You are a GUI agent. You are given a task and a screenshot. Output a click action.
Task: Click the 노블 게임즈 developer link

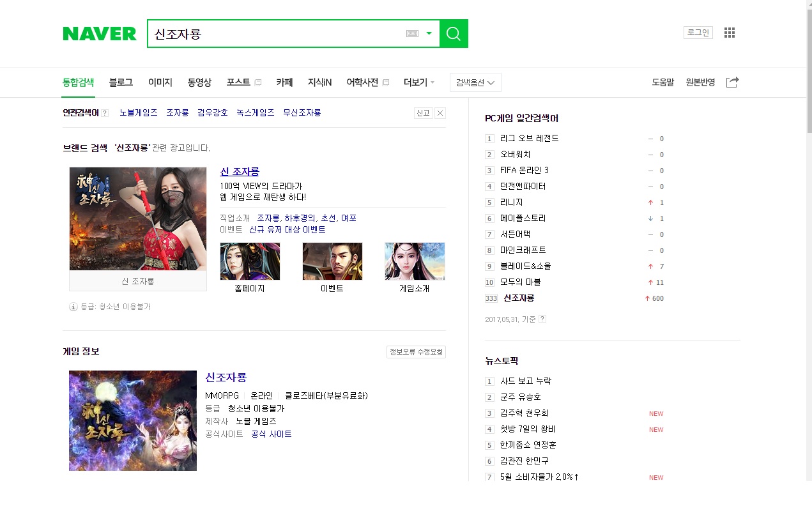tap(256, 421)
